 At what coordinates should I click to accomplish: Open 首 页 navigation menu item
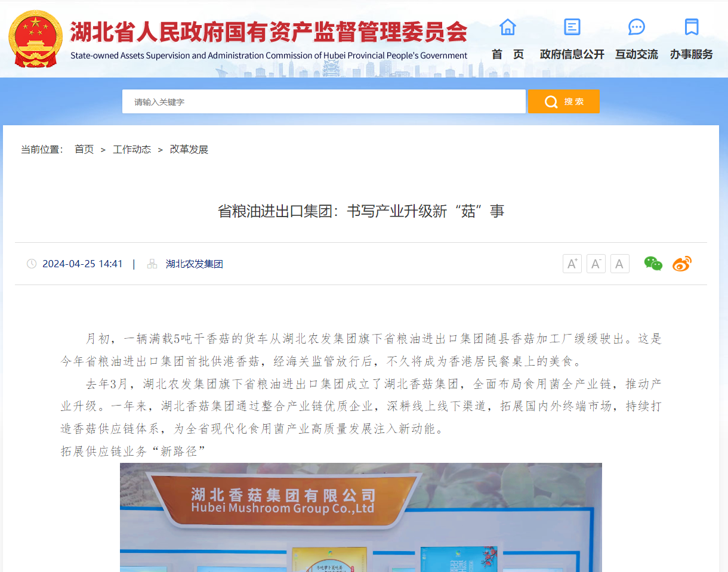pyautogui.click(x=507, y=54)
